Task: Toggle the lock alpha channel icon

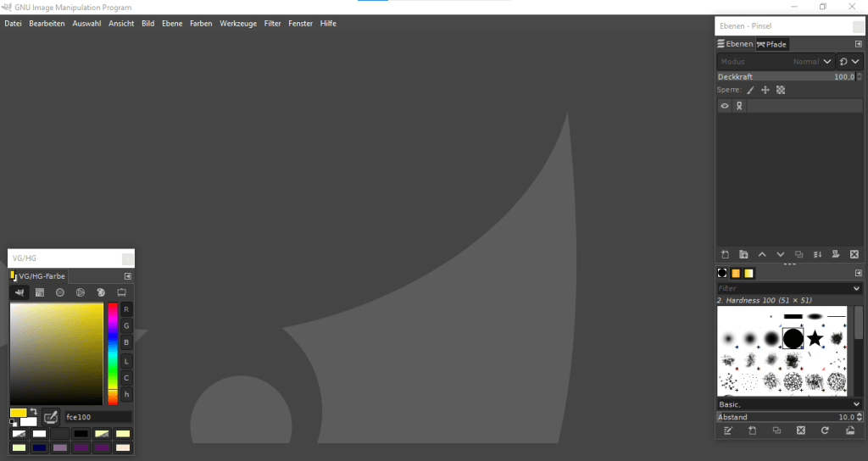Action: tap(781, 90)
